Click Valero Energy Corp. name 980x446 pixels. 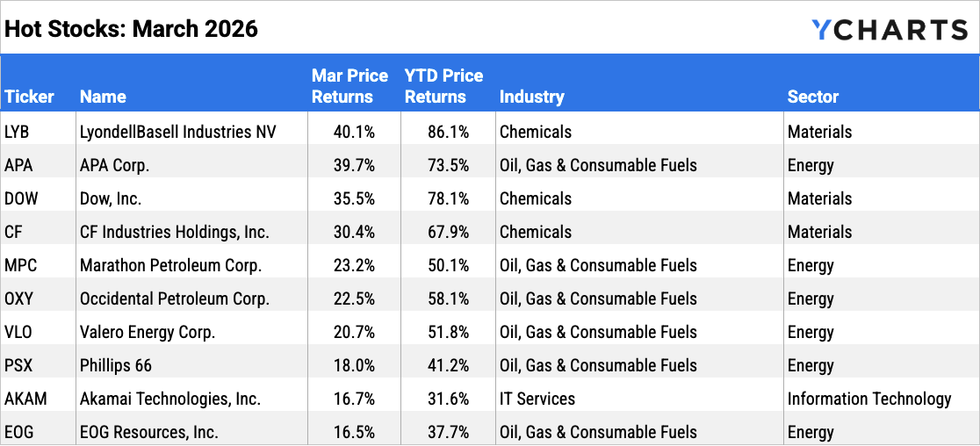tap(148, 332)
